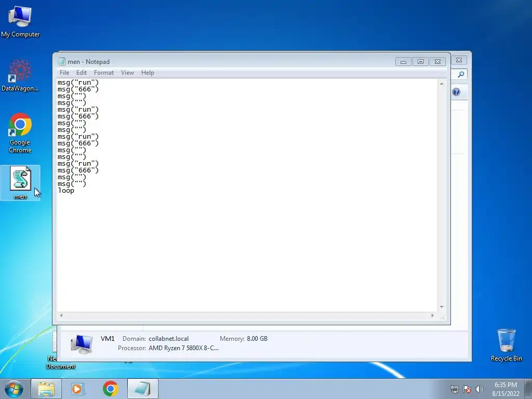The width and height of the screenshot is (532, 399).
Task: Click the collabnet.local domain value
Action: point(169,339)
